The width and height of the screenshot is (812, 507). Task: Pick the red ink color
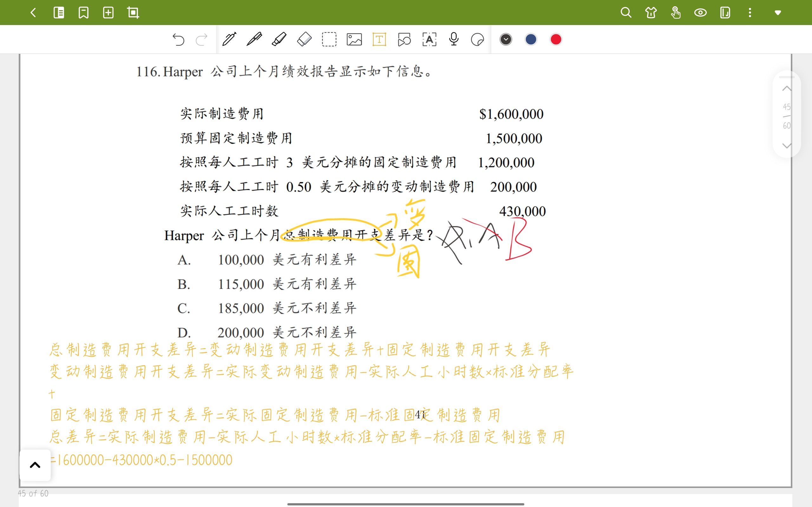coord(556,39)
